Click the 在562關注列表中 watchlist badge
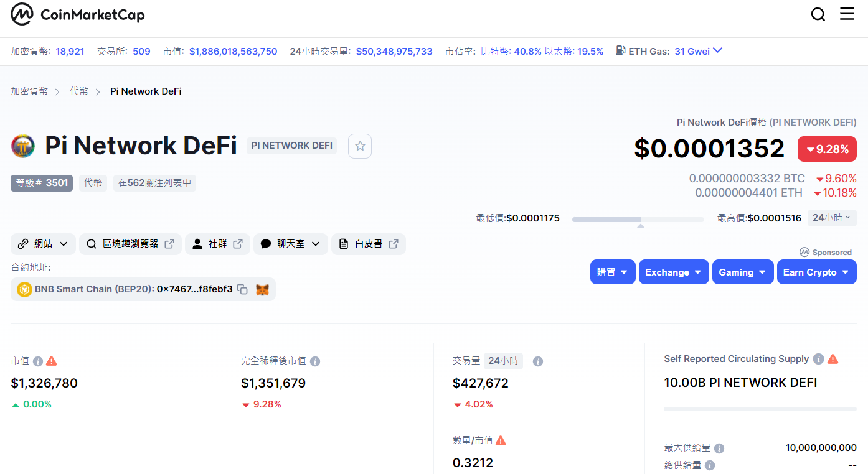This screenshot has height=474, width=868. (x=154, y=183)
